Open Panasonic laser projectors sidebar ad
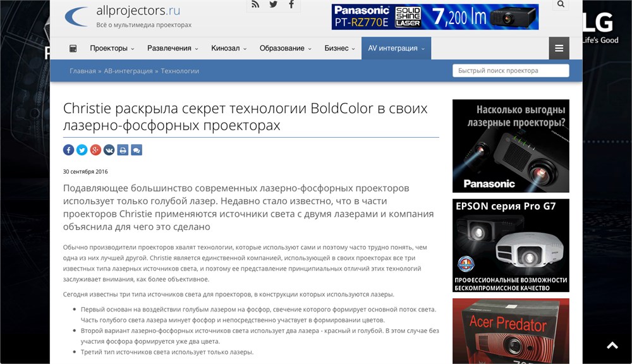Screen dimensions: 632x364 point(511,146)
